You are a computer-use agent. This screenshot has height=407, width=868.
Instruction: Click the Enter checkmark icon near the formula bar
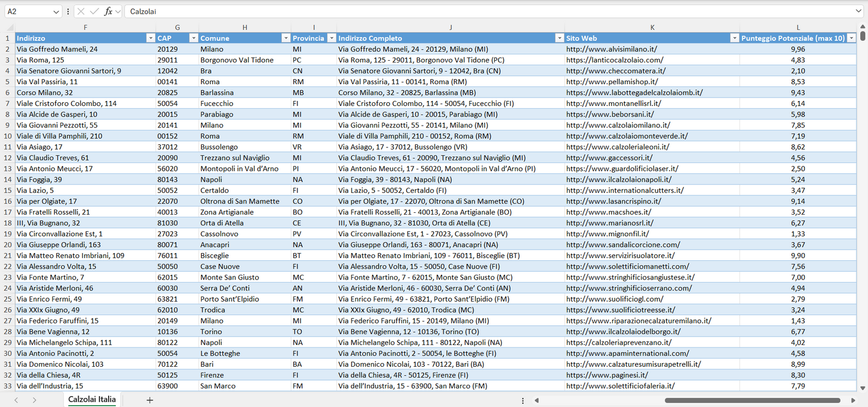(94, 11)
